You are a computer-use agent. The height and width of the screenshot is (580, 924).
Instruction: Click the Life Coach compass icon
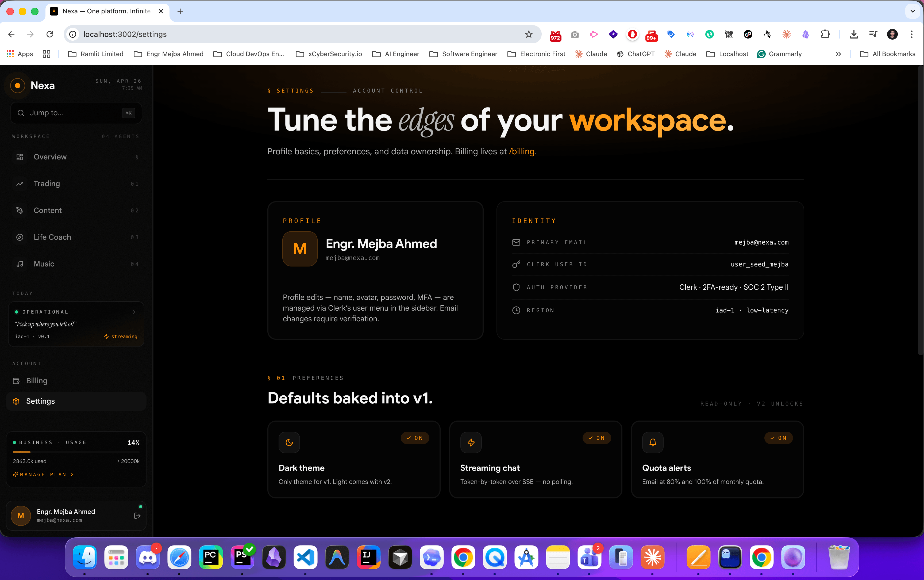pyautogui.click(x=20, y=237)
